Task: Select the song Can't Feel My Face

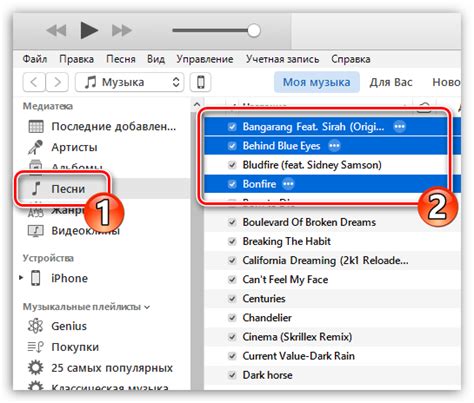Action: coord(285,279)
